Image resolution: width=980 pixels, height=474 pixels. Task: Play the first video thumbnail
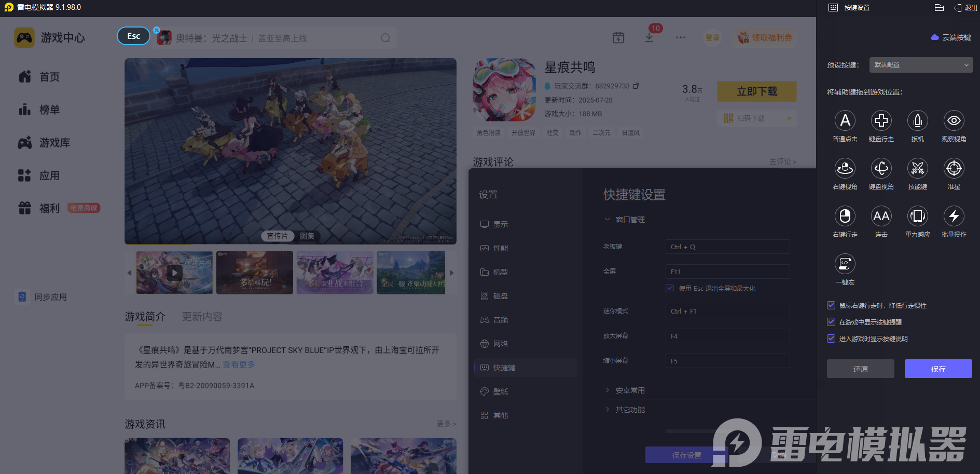[174, 273]
